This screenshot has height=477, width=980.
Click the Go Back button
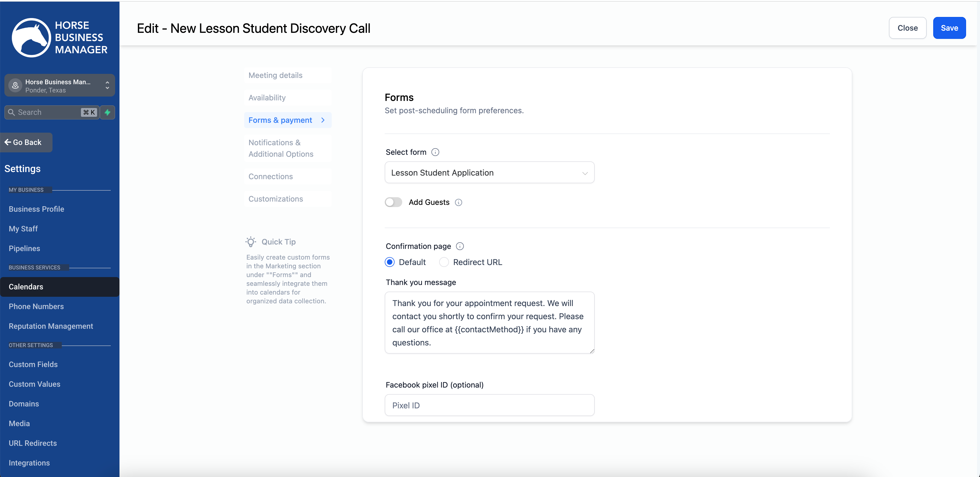tap(26, 142)
